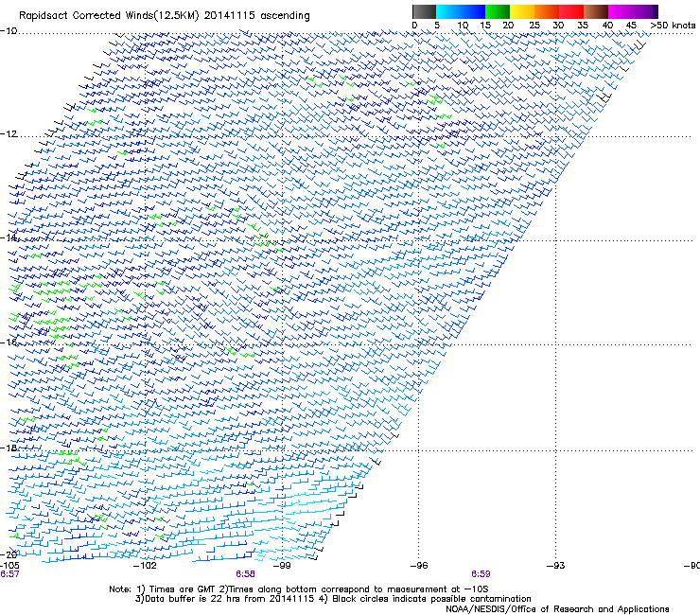
Task: Click the -12 latitude axis label
Action: click(9, 134)
